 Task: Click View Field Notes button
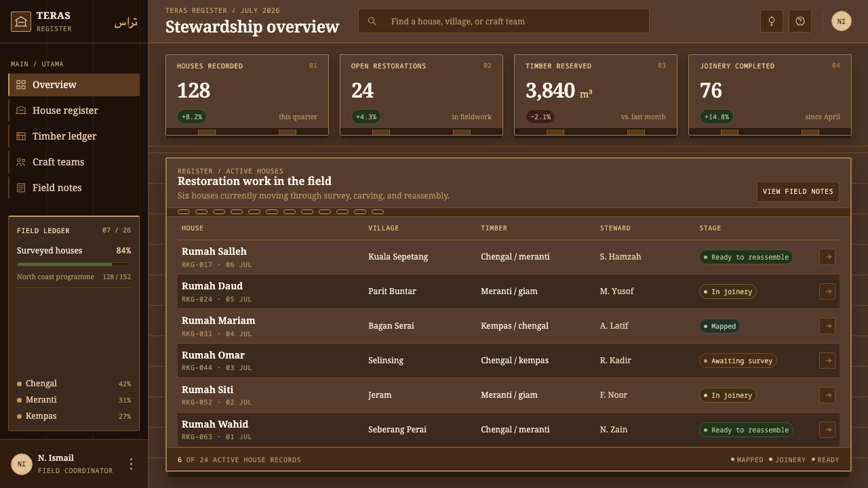coord(798,192)
